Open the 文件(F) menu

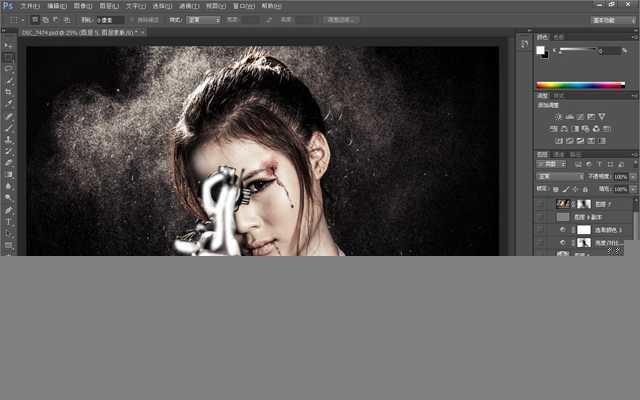point(30,6)
